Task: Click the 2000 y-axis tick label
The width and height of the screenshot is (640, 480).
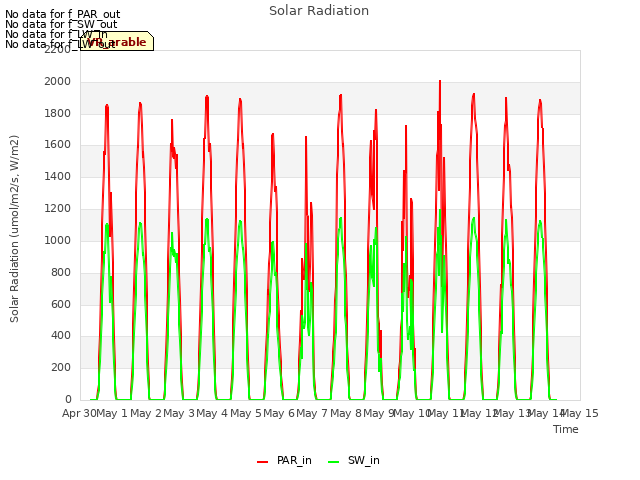Action: (58, 82)
